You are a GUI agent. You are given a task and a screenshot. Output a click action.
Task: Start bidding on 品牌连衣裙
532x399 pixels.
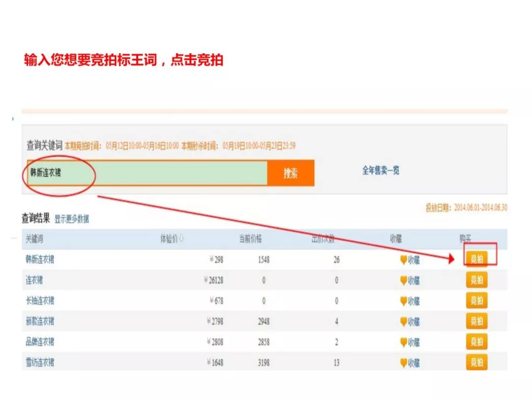click(476, 342)
